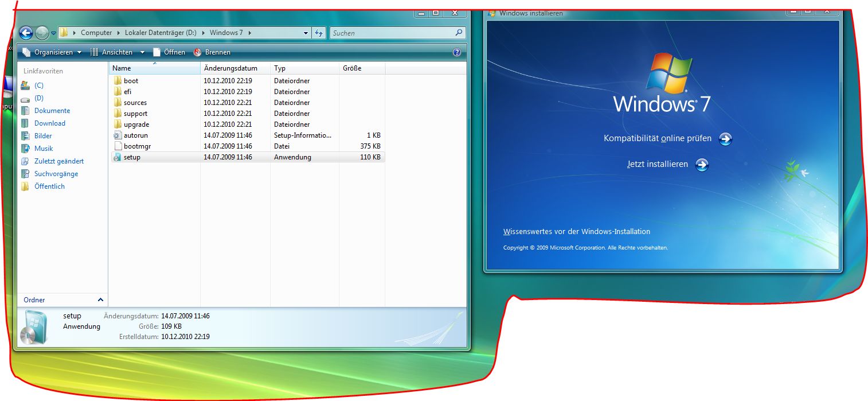Expand arrow after Windows 7 breadcrumb
Screen dimensions: 868x401
click(x=249, y=33)
